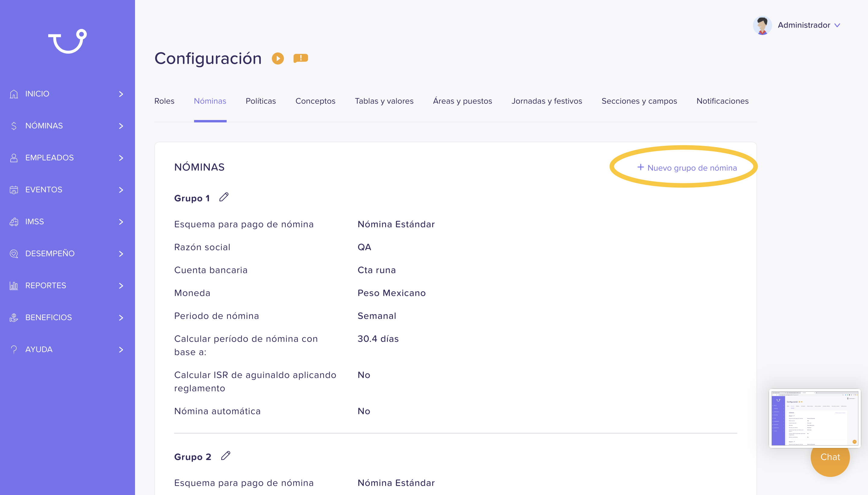Click the Configuración page title
This screenshot has height=495, width=868.
208,58
